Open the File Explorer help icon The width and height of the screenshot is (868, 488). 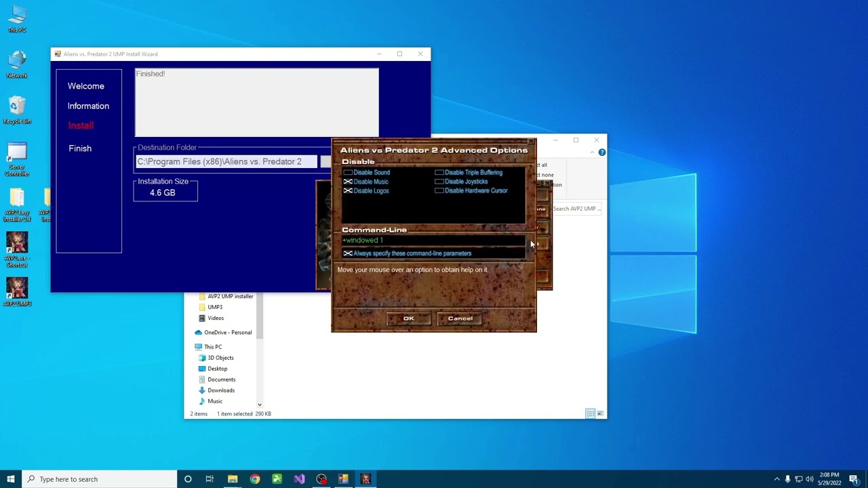click(601, 152)
